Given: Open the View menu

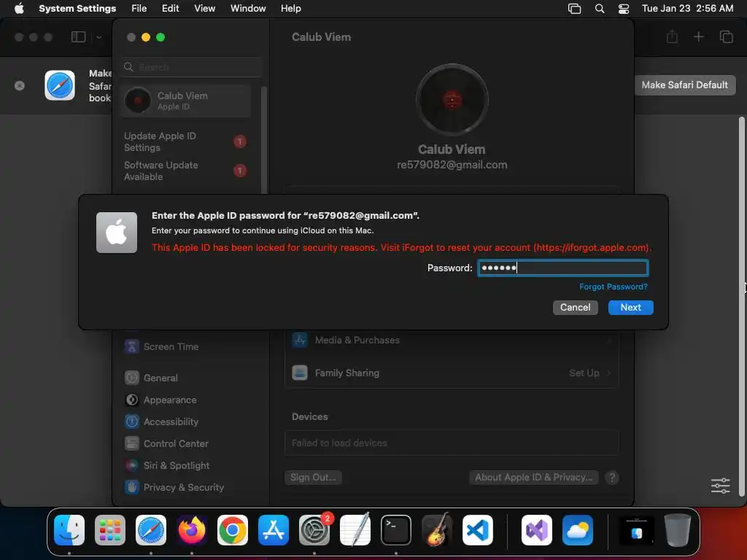Looking at the screenshot, I should tap(204, 8).
